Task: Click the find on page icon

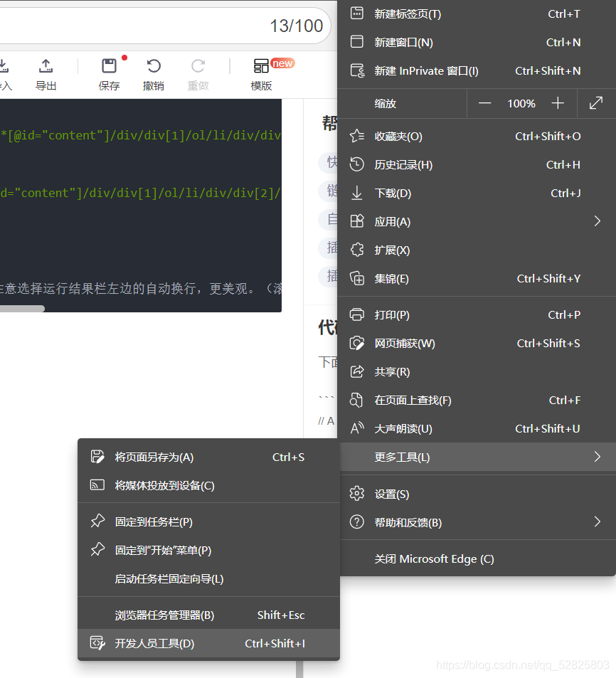Action: [356, 400]
